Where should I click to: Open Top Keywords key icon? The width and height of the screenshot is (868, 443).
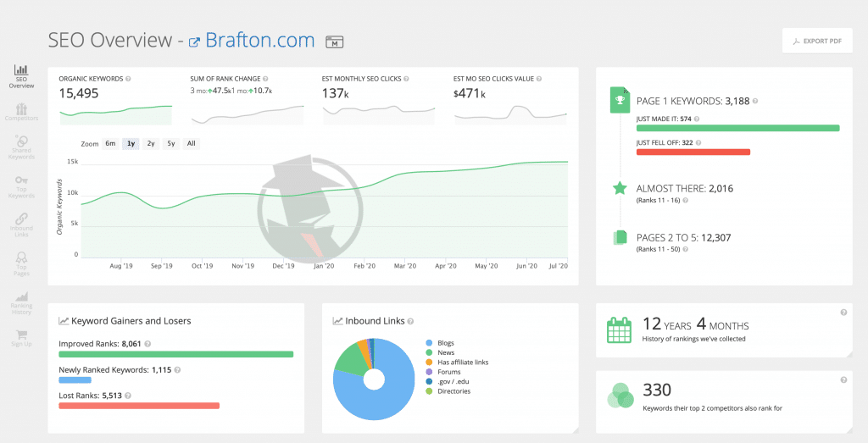[x=21, y=185]
